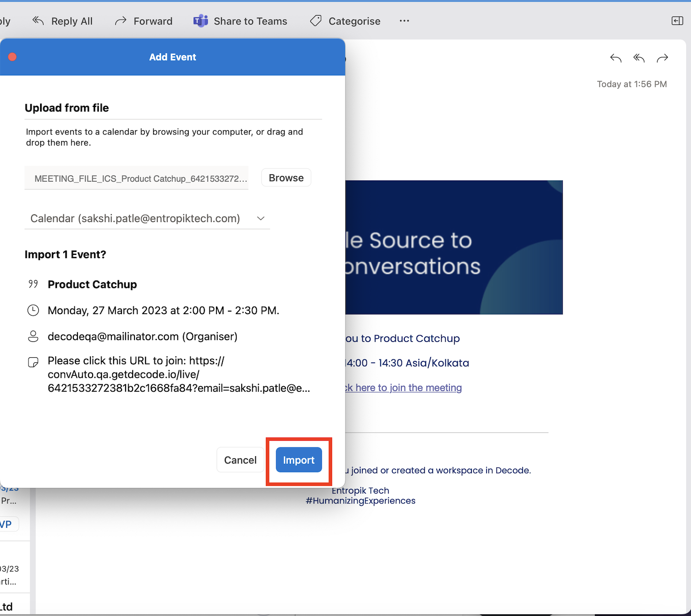Click the Import button
The width and height of the screenshot is (691, 616).
tap(298, 460)
